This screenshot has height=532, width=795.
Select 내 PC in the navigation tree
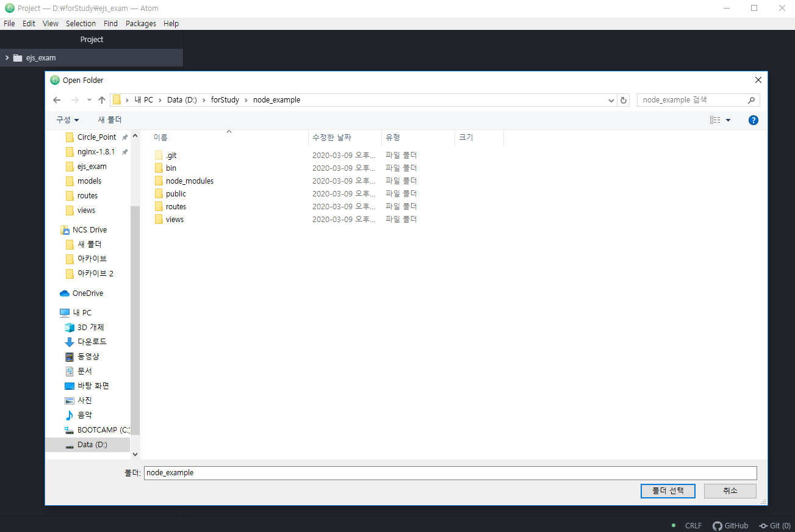pos(76,313)
